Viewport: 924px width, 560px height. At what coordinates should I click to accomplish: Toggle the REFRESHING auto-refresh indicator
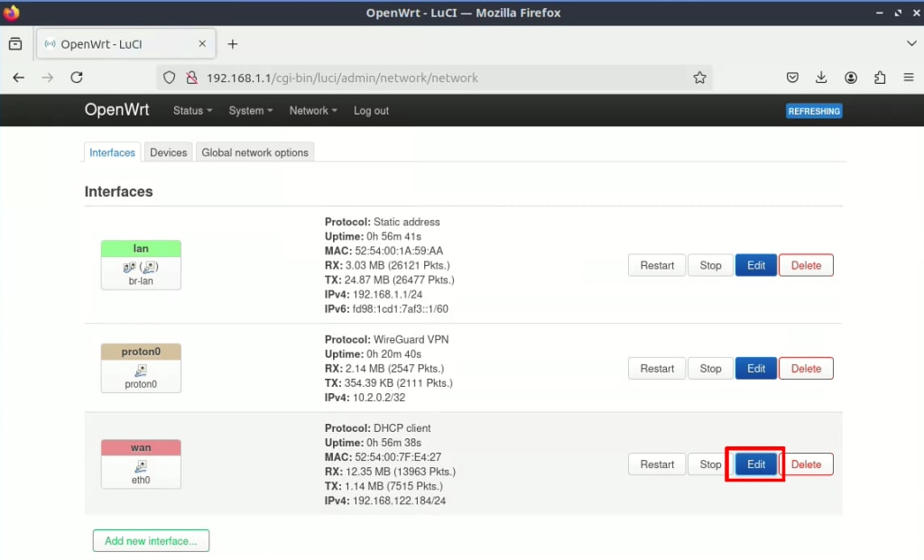[814, 111]
